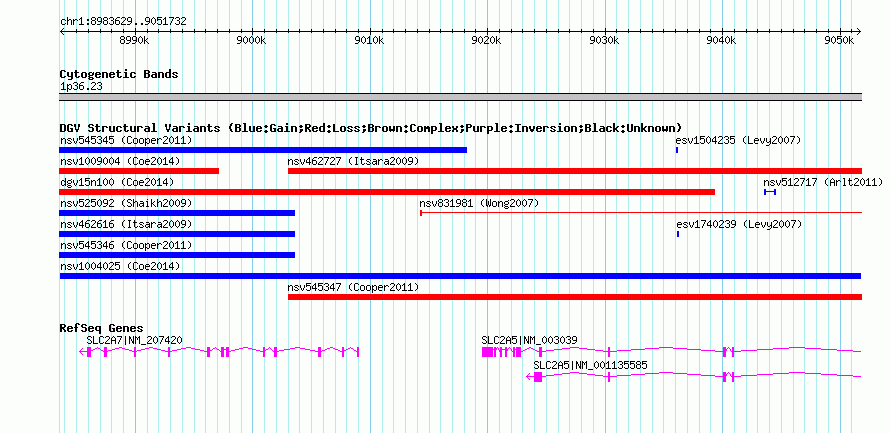
Task: Click the nsv462616 (Itsara2009) label
Action: (x=126, y=224)
